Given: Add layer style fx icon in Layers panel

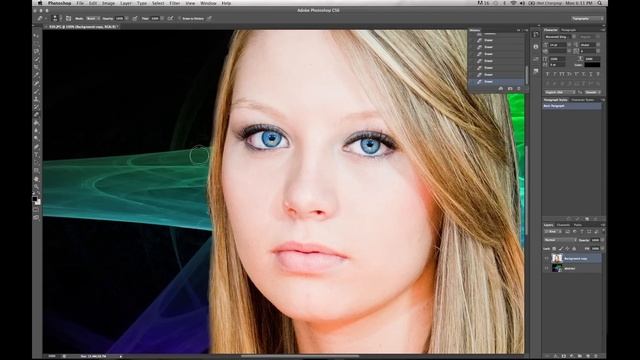Looking at the screenshot, I should [x=555, y=356].
